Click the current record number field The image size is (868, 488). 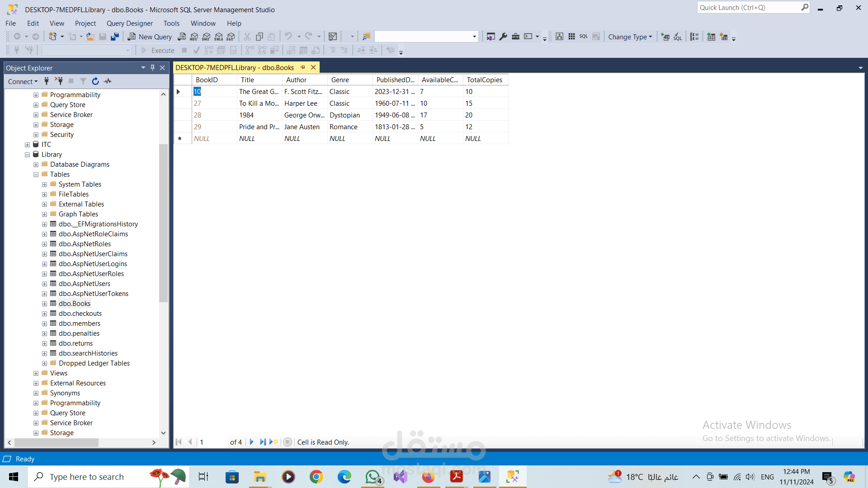212,442
